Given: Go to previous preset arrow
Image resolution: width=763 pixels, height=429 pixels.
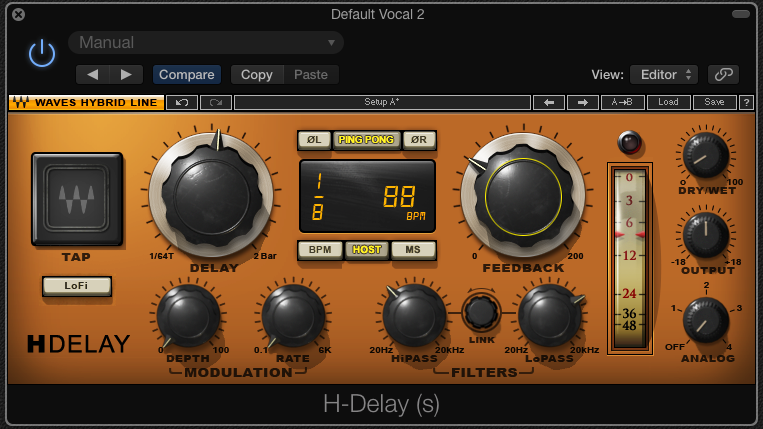Looking at the screenshot, I should click(x=92, y=74).
